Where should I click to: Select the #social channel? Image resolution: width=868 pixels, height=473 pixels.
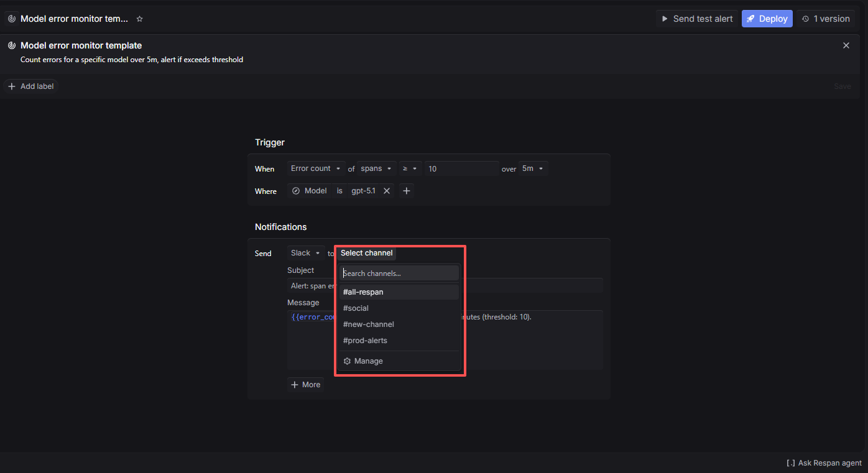tap(356, 308)
